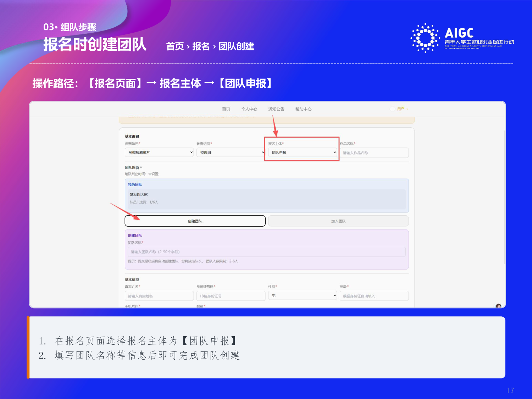Click the 提示 hint text under team name
Viewport: 532px width, 399px height.
183,261
